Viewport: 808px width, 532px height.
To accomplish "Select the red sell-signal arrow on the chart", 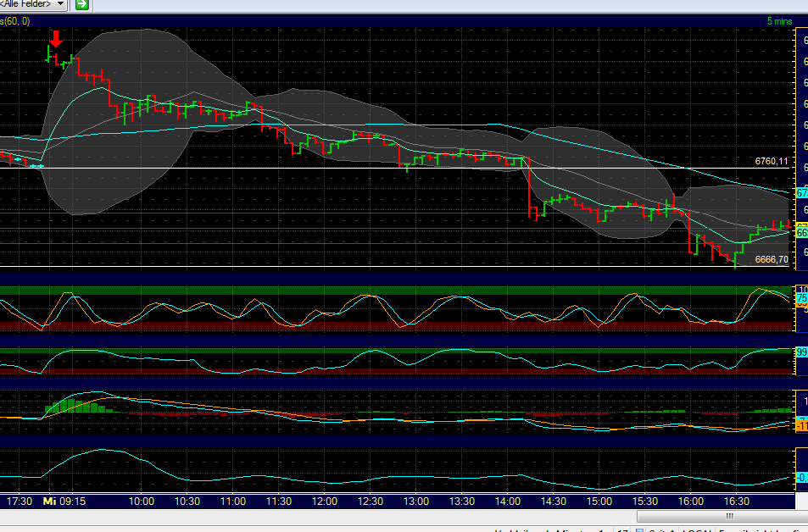I will pos(54,39).
